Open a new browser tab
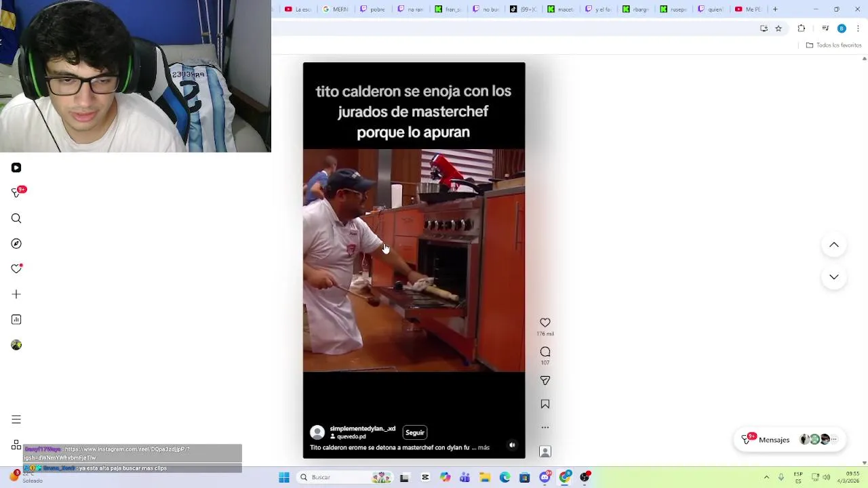 click(x=775, y=9)
